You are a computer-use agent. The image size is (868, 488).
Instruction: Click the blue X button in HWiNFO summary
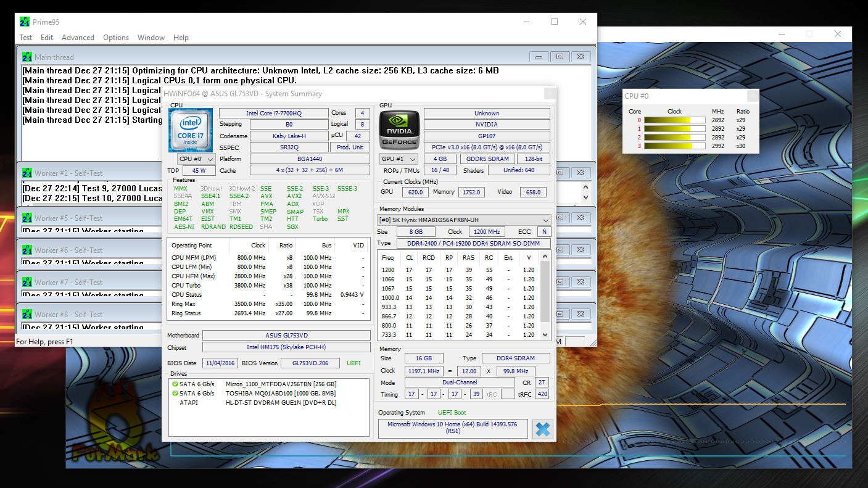542,429
